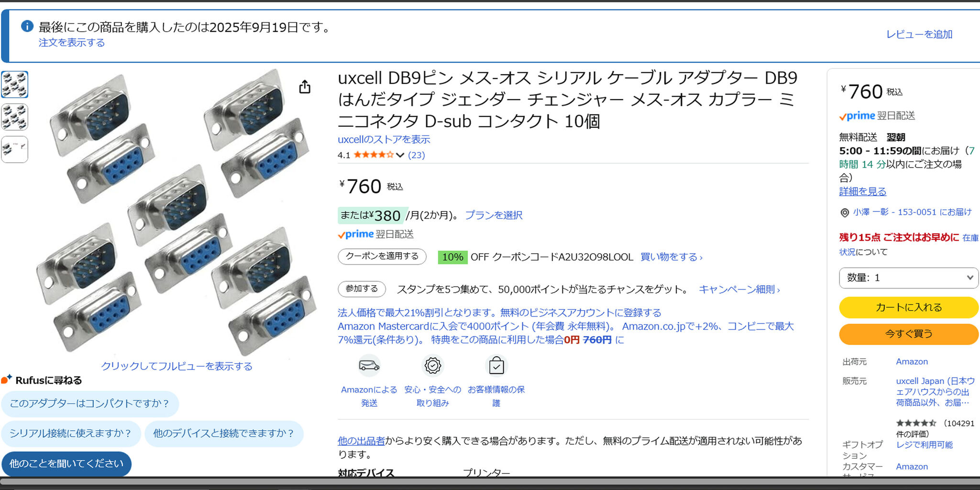Screen dimensions: 980x490
Task: Click the 今すぐ買う buy now button
Action: point(909,334)
